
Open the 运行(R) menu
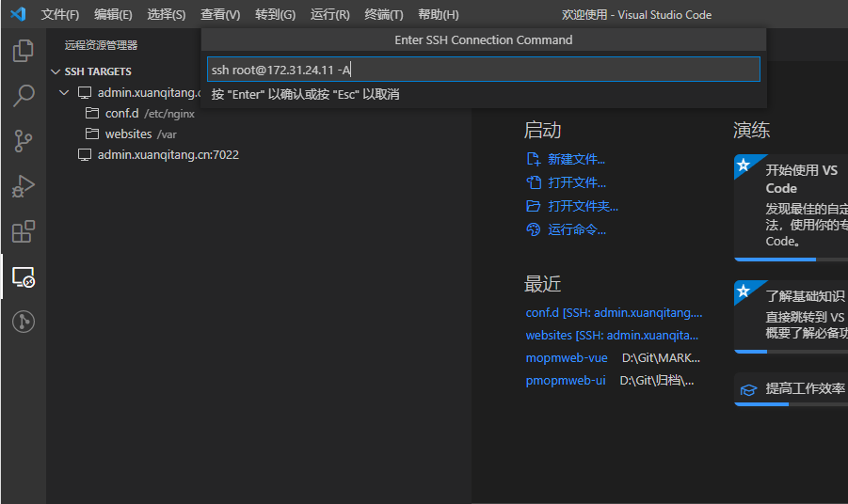tap(330, 15)
